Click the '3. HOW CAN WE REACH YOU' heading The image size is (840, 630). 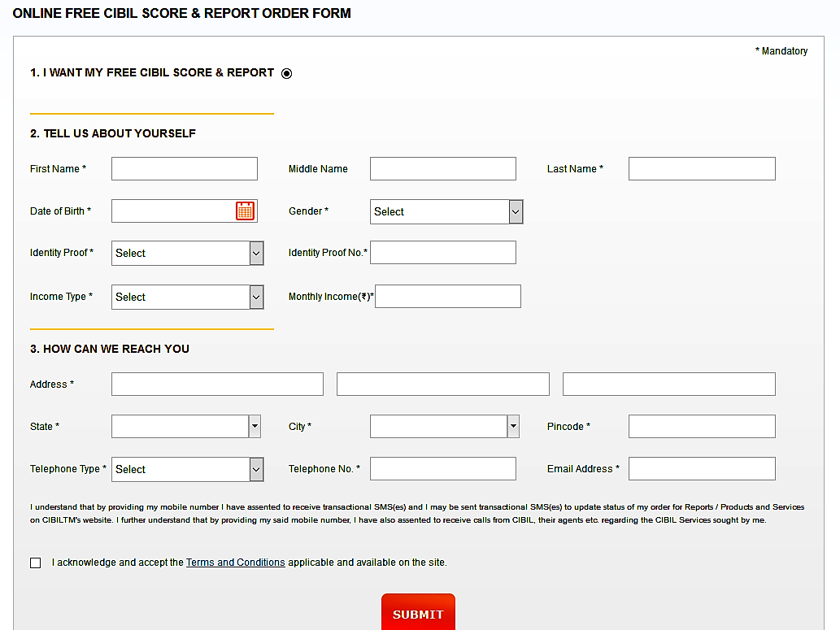coord(110,349)
